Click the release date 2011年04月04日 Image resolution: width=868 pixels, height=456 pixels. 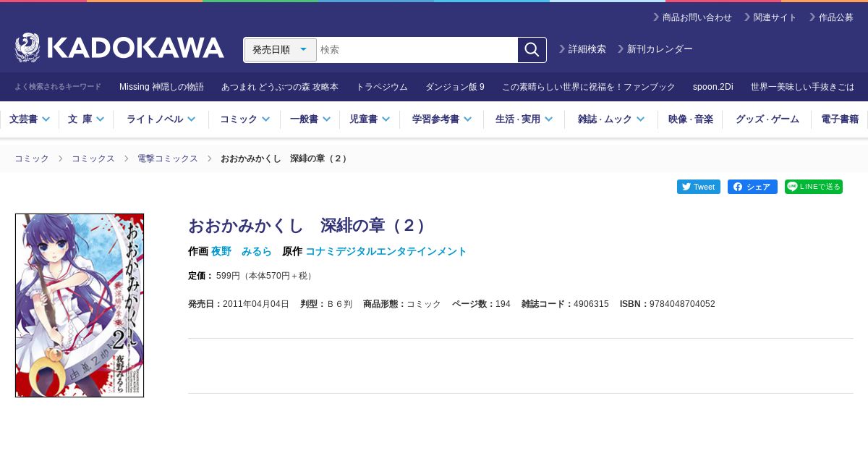tap(256, 304)
